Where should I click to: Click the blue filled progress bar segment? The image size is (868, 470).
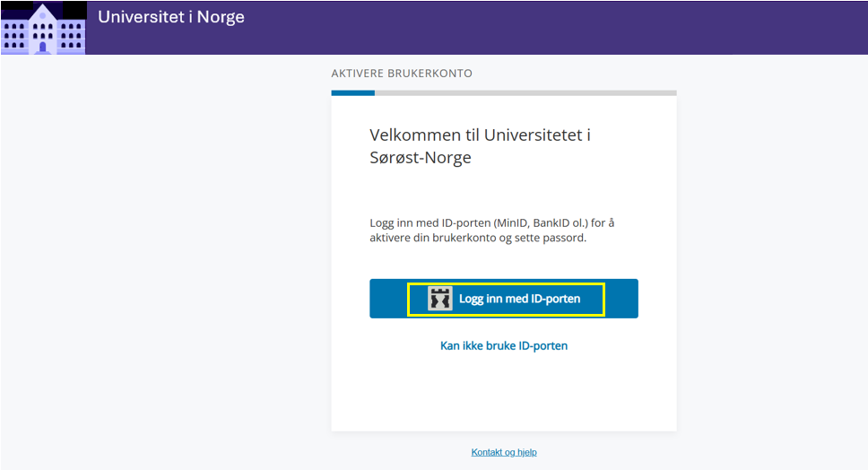[352, 92]
